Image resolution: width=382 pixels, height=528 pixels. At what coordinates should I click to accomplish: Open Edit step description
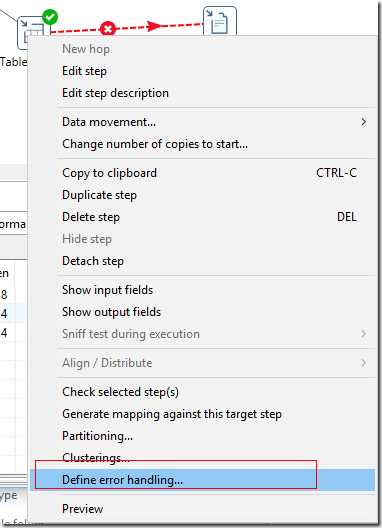coord(116,93)
